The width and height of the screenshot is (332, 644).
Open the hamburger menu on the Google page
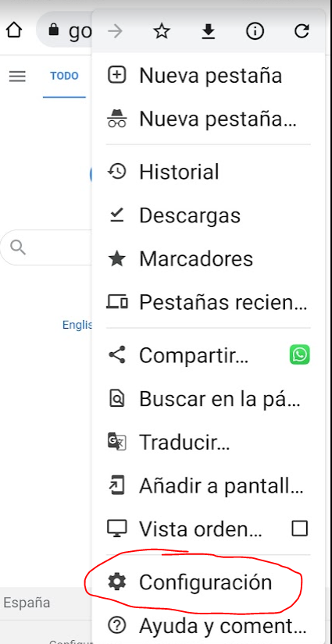click(x=17, y=76)
